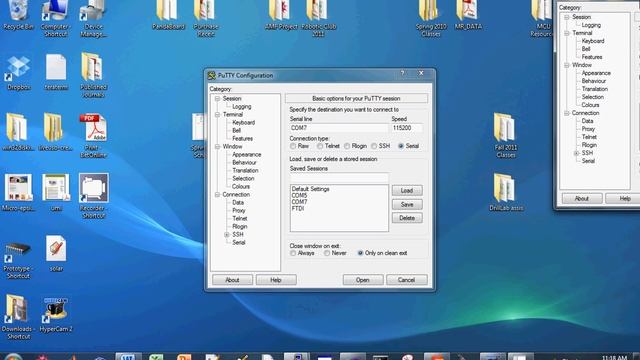Click the Load button
The height and width of the screenshot is (360, 640).
(407, 191)
